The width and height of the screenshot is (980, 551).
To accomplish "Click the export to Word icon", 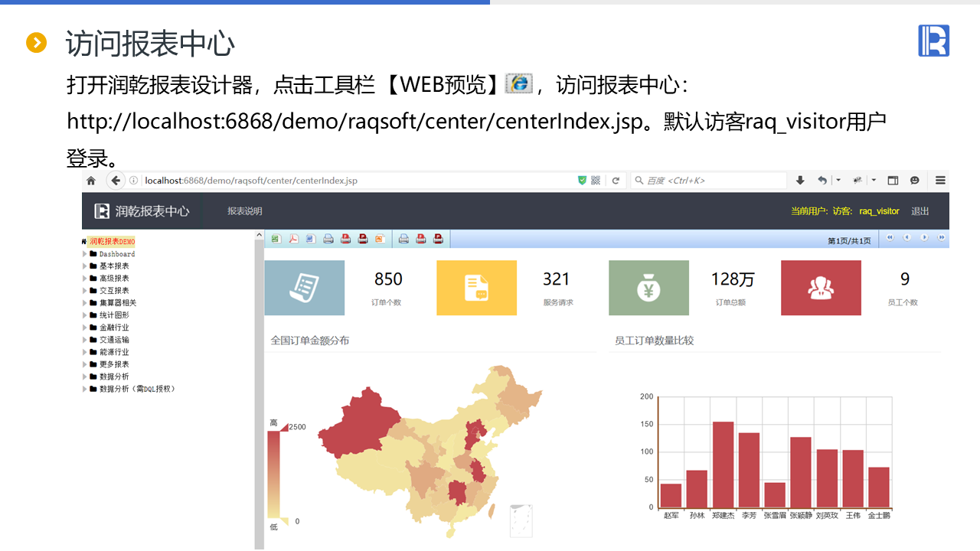I will coord(311,239).
